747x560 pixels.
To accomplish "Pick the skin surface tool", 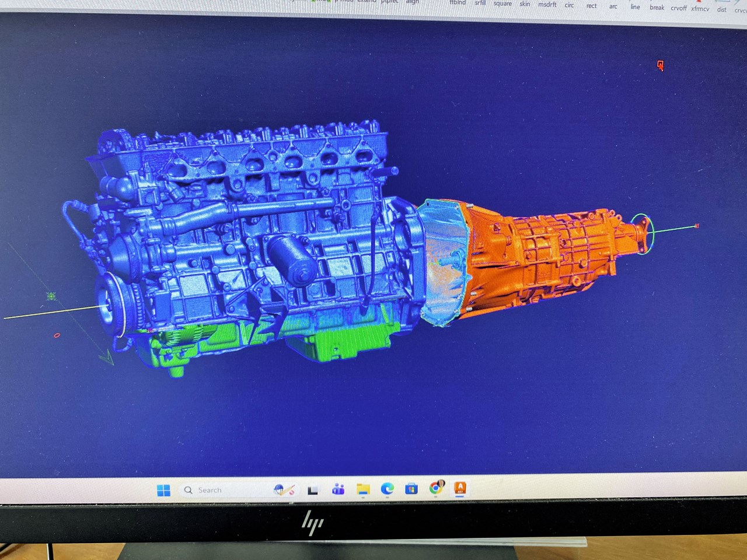I will [x=525, y=4].
